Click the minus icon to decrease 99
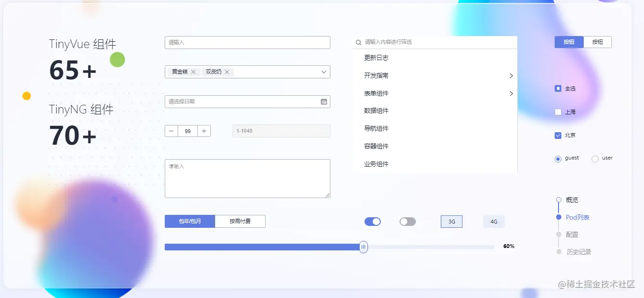This screenshot has height=298, width=644. point(171,130)
